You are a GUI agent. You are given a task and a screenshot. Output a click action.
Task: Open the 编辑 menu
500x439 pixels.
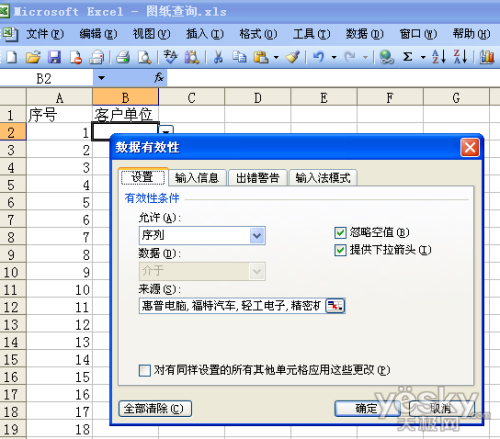click(x=98, y=34)
